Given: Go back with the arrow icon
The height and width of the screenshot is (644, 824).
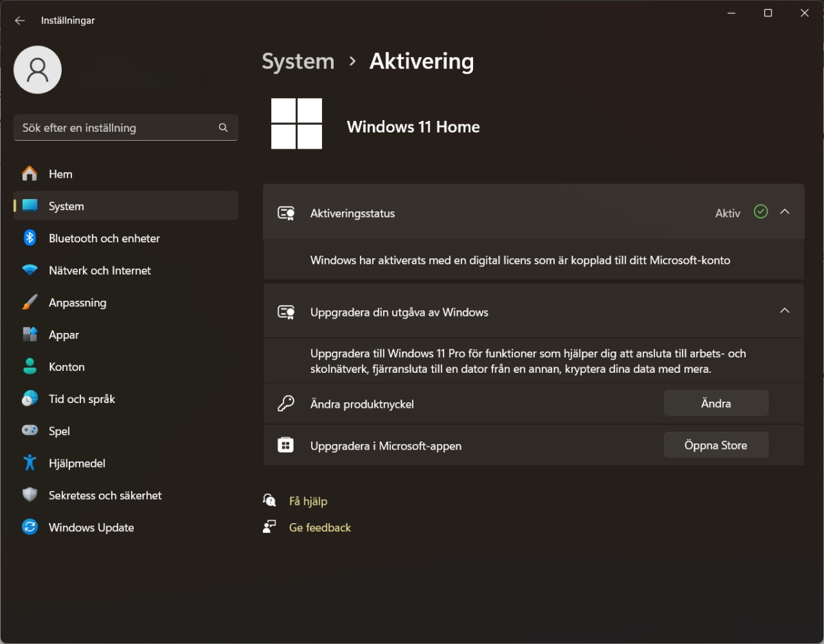Looking at the screenshot, I should (x=20, y=21).
